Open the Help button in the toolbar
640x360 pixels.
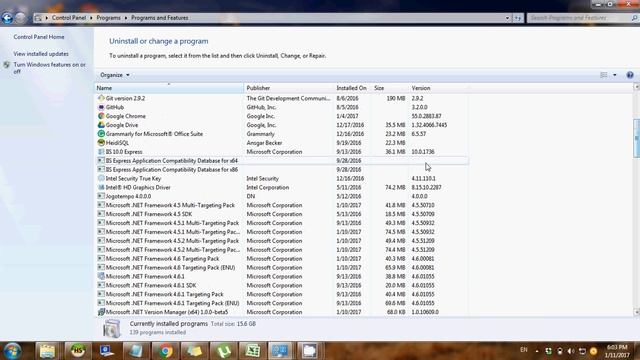tap(630, 75)
